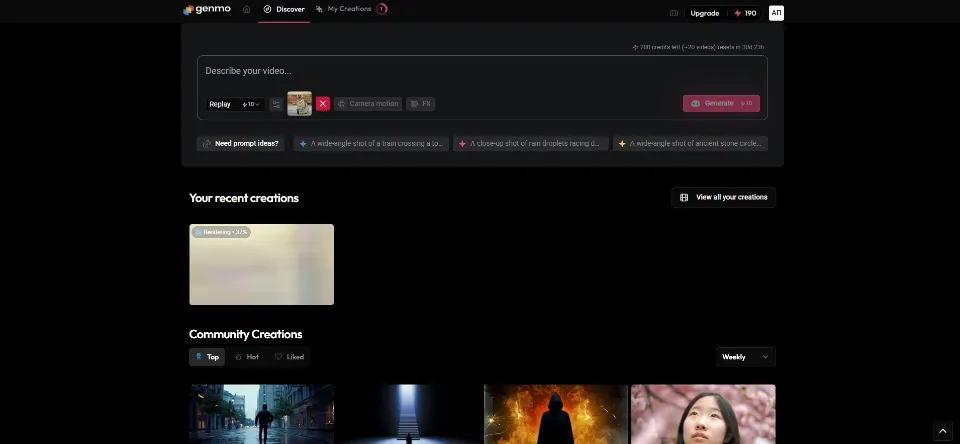Click the Upgrade button
The image size is (960, 444).
point(704,13)
